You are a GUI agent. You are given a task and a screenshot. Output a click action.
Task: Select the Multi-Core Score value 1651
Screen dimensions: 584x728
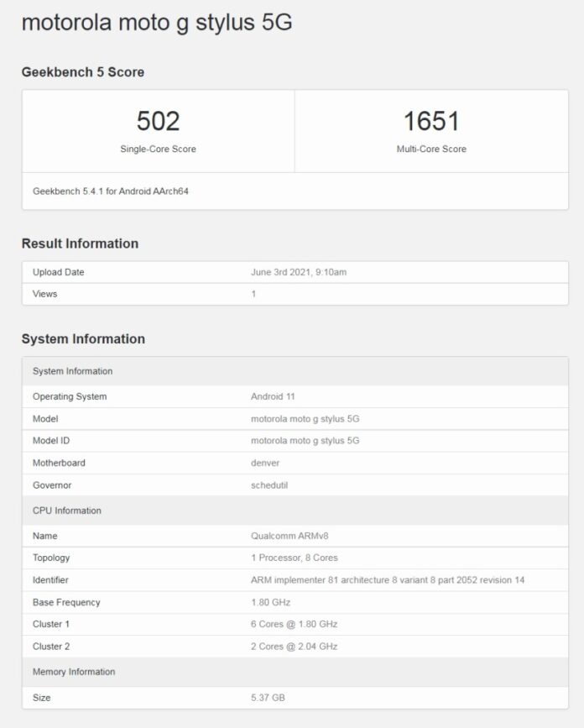pyautogui.click(x=431, y=122)
